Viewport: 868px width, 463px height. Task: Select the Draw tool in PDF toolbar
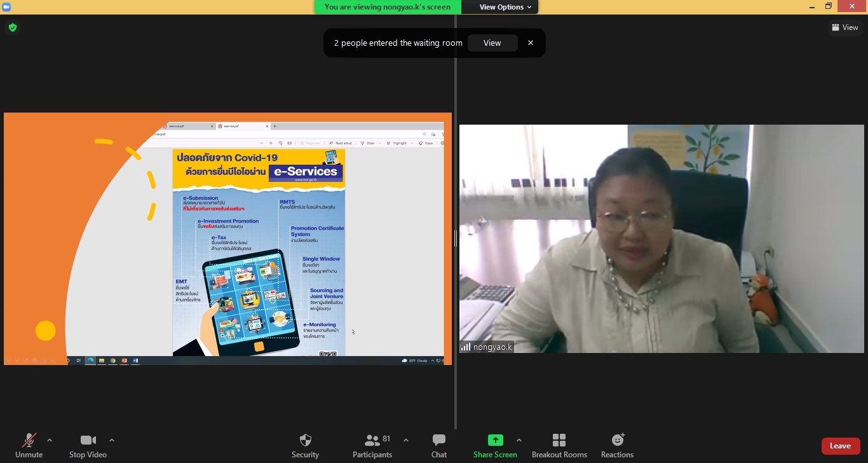(x=369, y=143)
